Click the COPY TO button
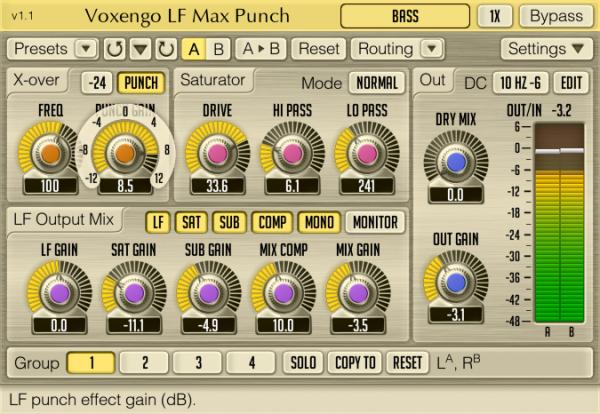The height and width of the screenshot is (414, 600). 355,363
